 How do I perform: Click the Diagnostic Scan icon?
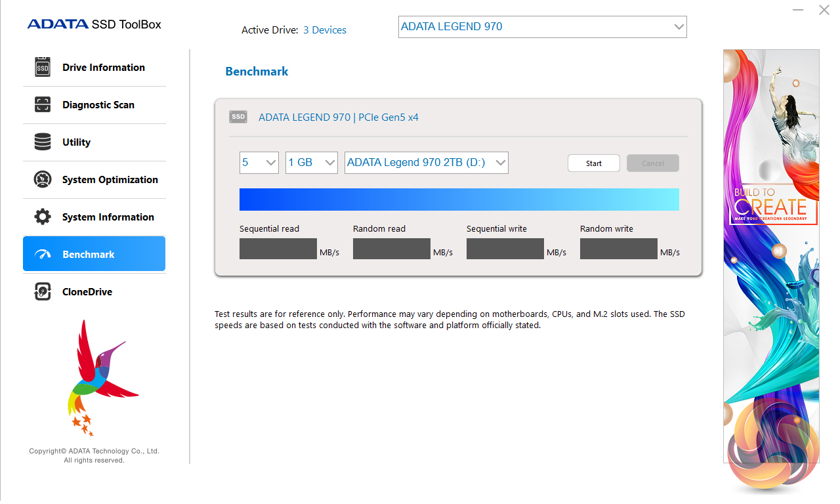(43, 105)
